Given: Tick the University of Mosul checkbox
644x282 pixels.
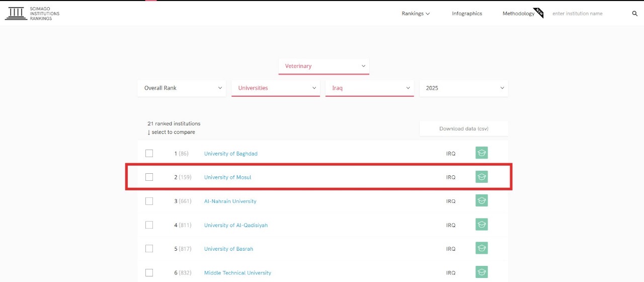Looking at the screenshot, I should (x=149, y=177).
